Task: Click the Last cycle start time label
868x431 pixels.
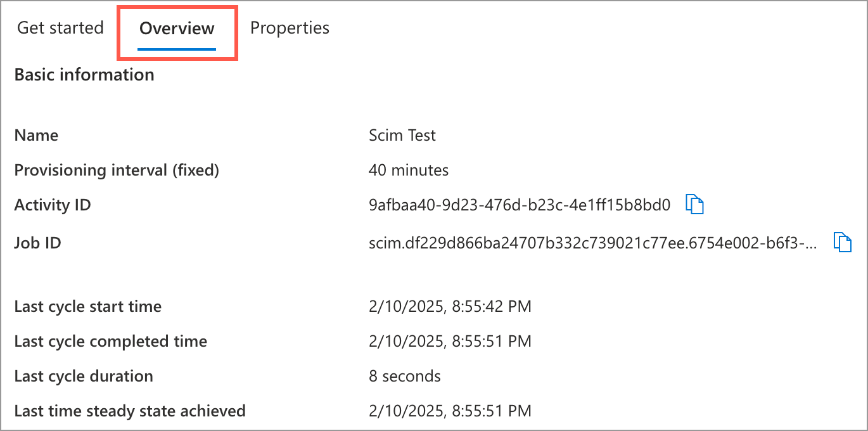Action: point(88,307)
